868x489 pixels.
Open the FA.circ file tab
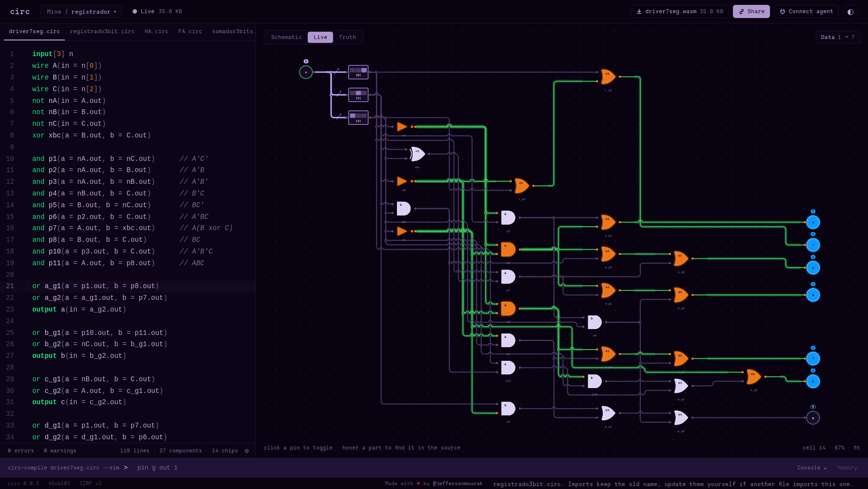pyautogui.click(x=190, y=32)
